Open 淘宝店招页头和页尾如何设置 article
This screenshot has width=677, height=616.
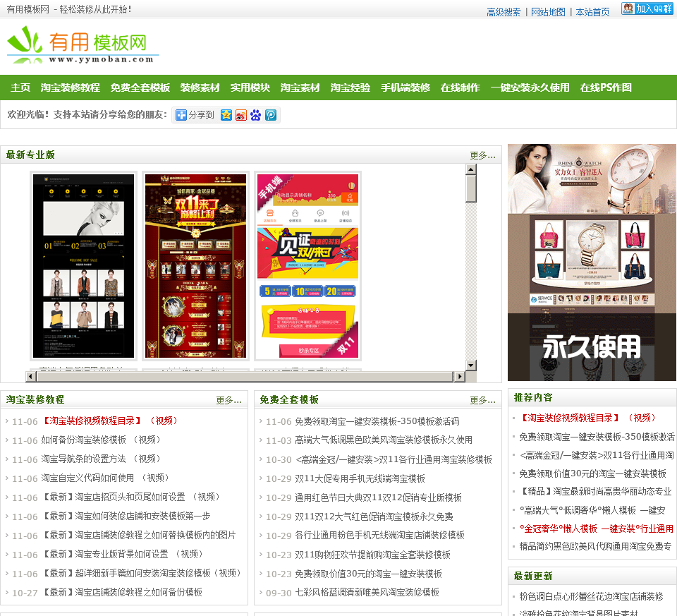coord(131,497)
